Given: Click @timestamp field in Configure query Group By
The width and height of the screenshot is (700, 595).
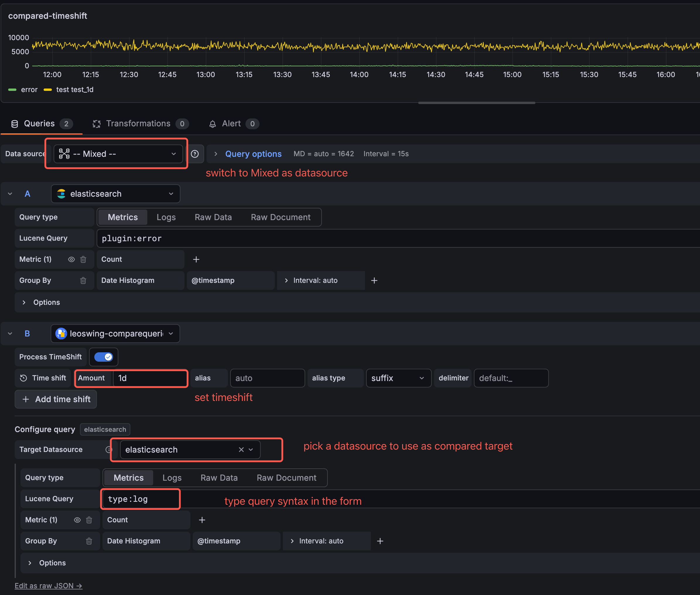Looking at the screenshot, I should point(237,541).
